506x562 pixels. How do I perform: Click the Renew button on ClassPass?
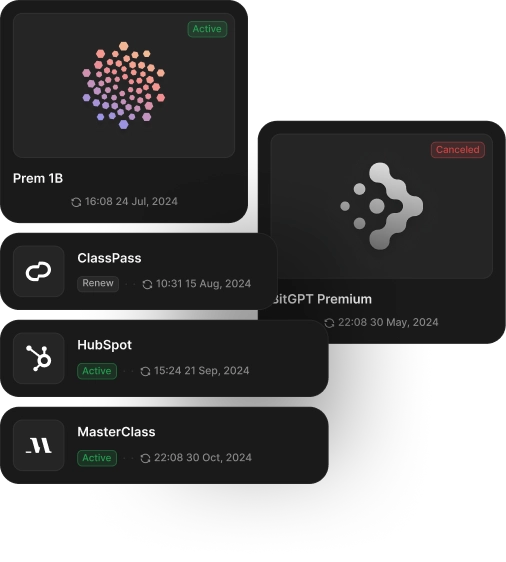tap(98, 284)
